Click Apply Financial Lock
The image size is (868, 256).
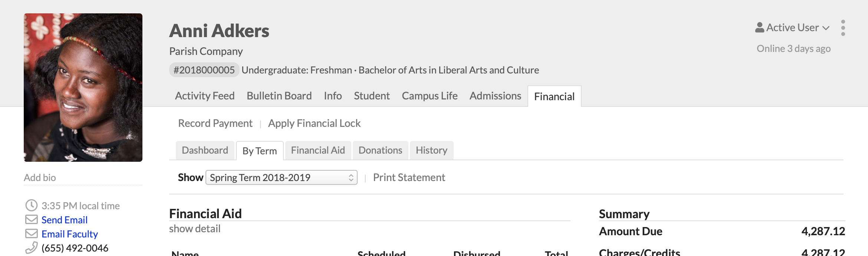(x=314, y=123)
